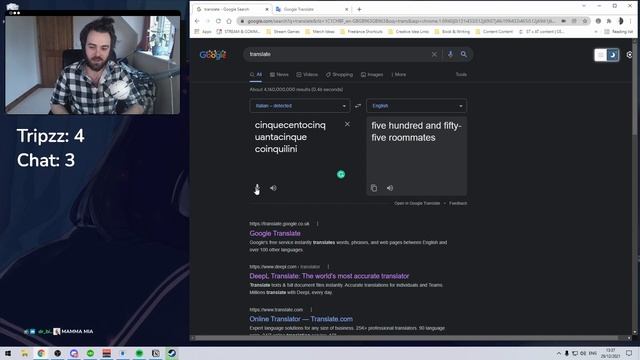Viewport: 640px width, 360px height.
Task: Expand the More search categories menu
Action: pos(399,75)
